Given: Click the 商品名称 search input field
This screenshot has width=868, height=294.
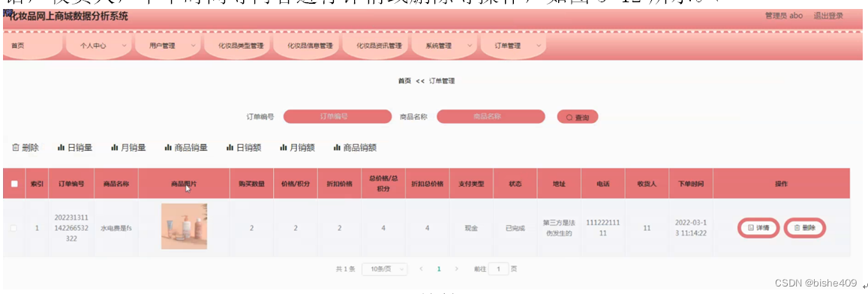Looking at the screenshot, I should (x=491, y=117).
